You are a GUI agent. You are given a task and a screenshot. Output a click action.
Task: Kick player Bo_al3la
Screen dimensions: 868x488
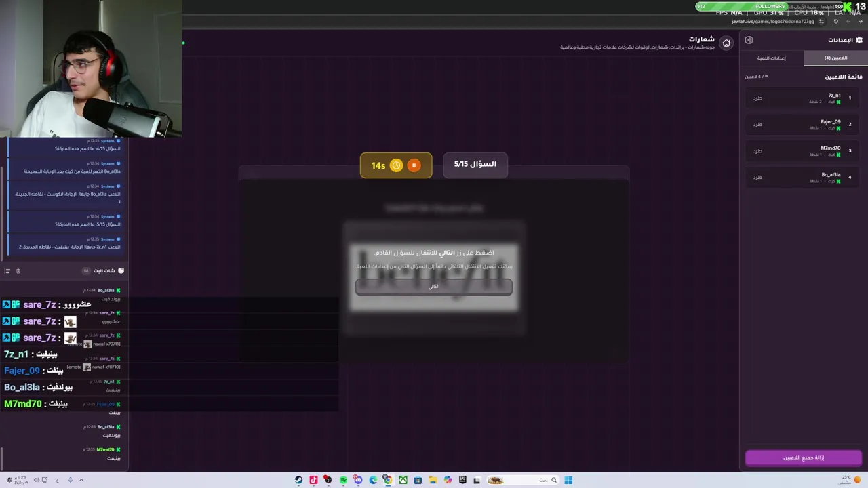757,178
